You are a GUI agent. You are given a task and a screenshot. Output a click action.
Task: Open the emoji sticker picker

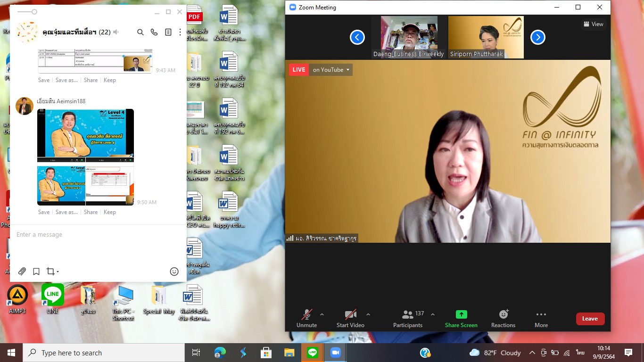[174, 271]
